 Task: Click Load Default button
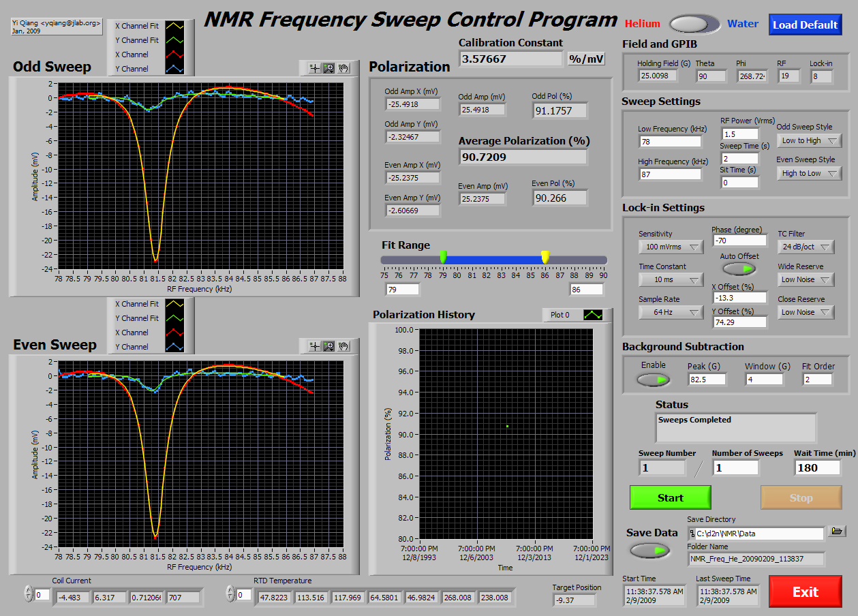point(806,25)
